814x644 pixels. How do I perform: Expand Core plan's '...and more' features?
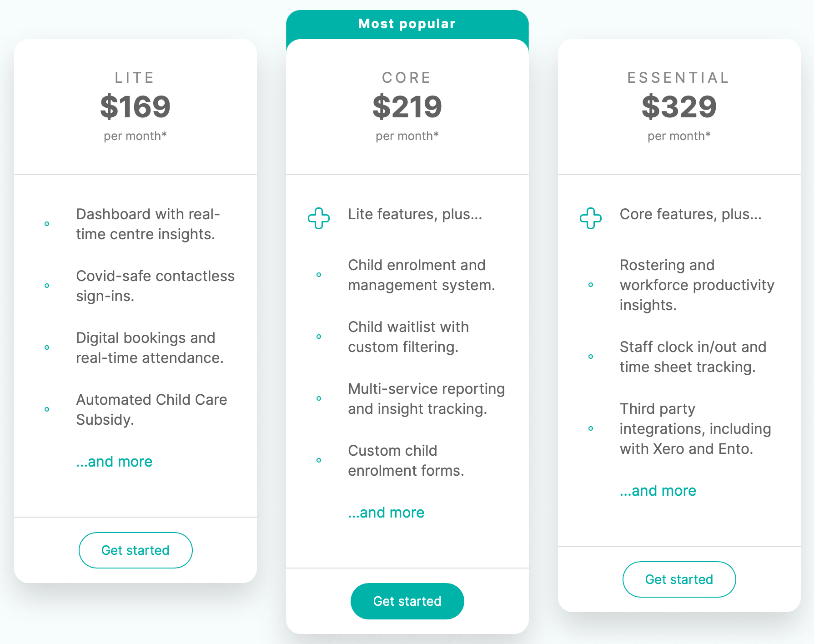click(386, 513)
